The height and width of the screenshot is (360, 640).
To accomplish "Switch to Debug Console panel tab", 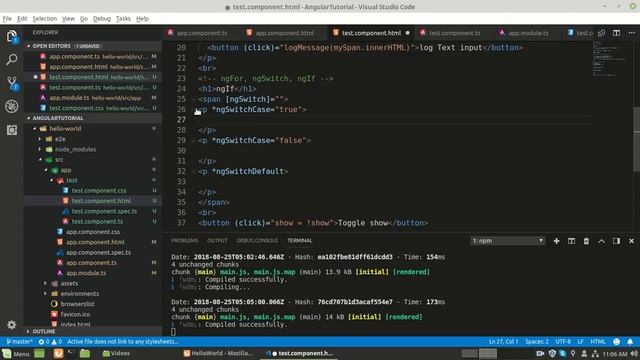I will pyautogui.click(x=257, y=241).
